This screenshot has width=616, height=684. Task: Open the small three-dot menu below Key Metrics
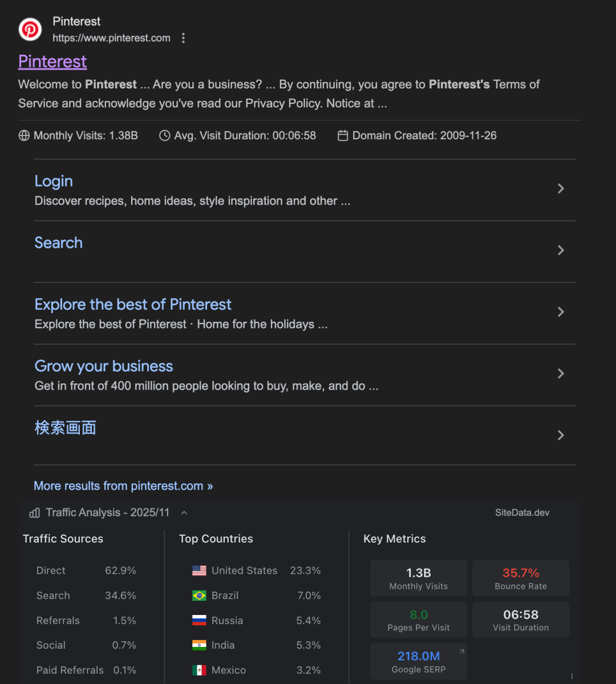[x=572, y=676]
